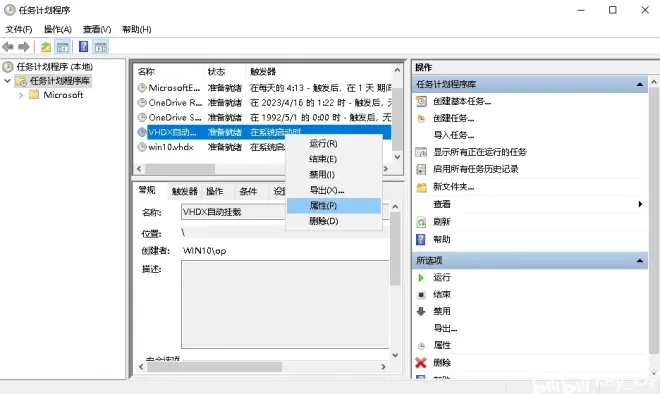Open the 查看 submenu arrow

click(640, 204)
